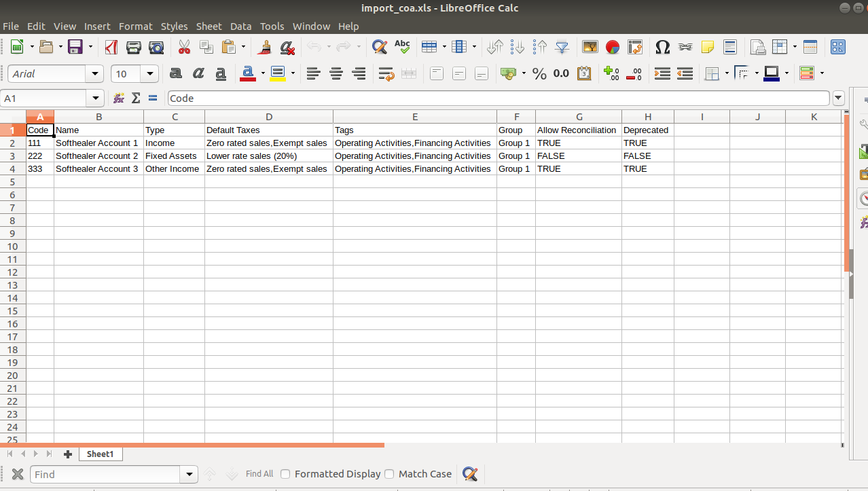Toggle the Match Case checkbox
The width and height of the screenshot is (868, 491).
coord(389,474)
